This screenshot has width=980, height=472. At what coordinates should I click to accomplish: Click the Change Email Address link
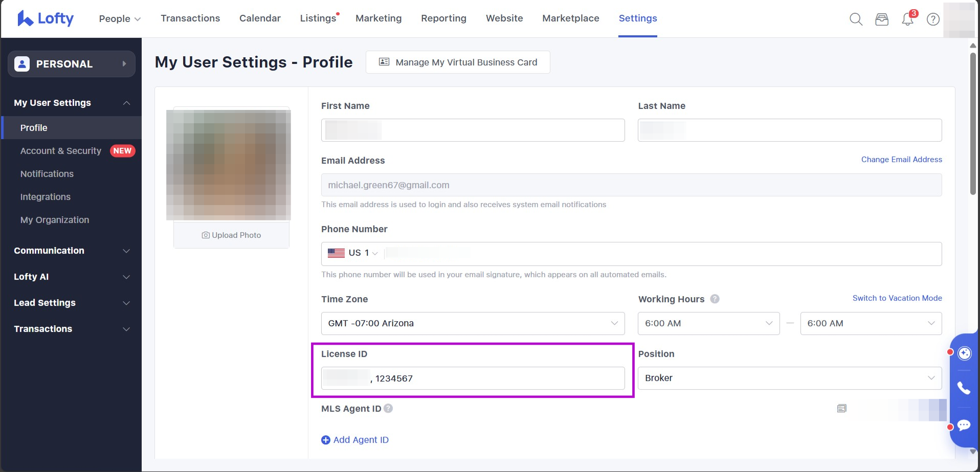pyautogui.click(x=901, y=160)
